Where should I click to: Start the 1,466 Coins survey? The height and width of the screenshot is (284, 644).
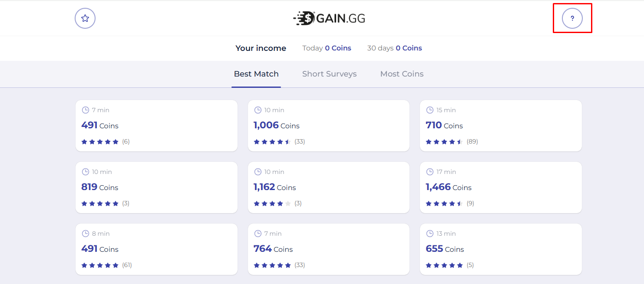[500, 187]
